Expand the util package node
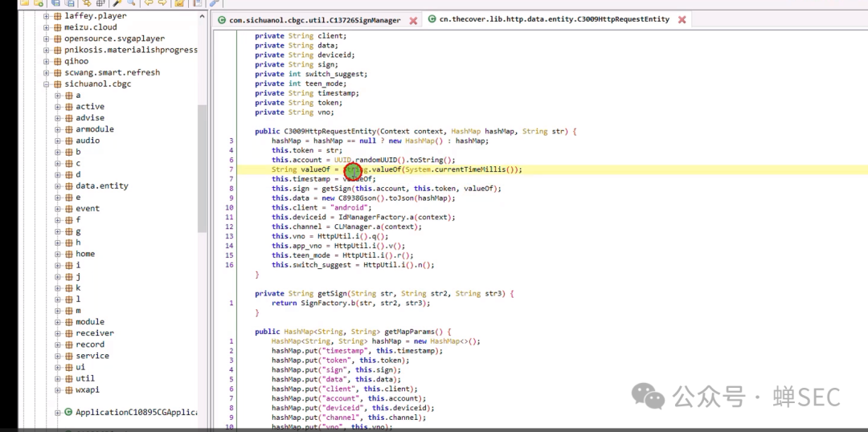 (x=58, y=378)
